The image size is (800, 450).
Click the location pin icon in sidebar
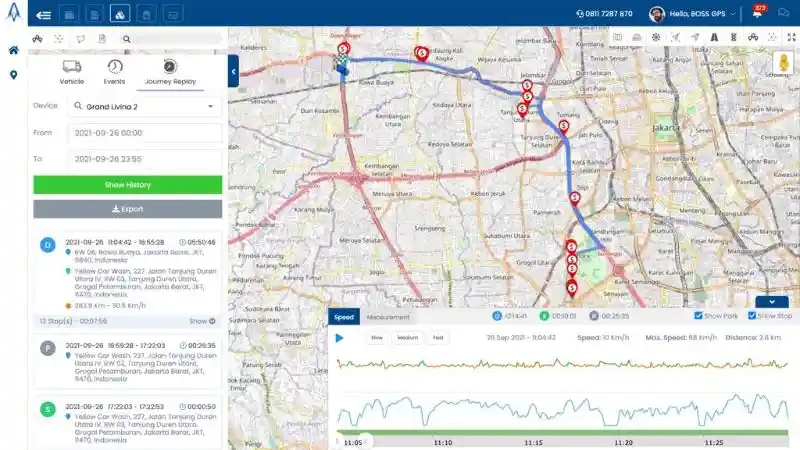point(13,75)
